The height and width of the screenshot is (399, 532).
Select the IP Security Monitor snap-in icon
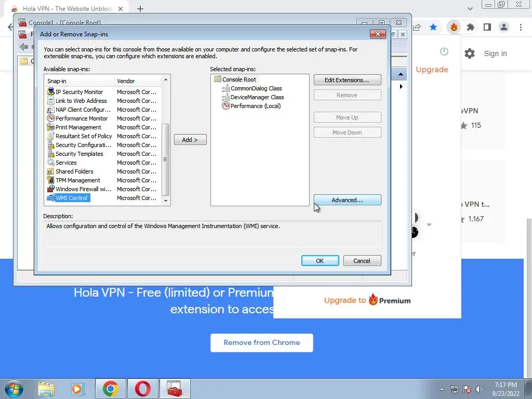point(50,91)
